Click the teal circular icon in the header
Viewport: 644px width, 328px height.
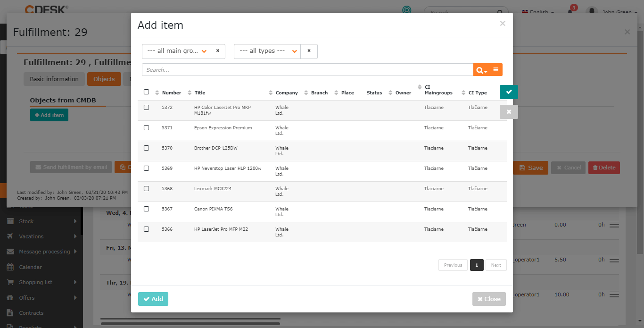[406, 10]
